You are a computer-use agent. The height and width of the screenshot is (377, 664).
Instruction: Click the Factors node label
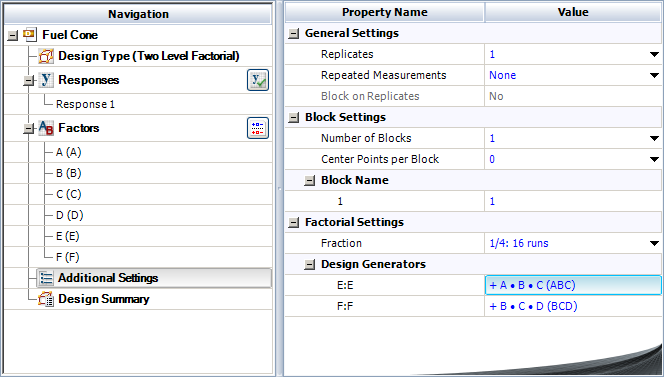pos(78,128)
